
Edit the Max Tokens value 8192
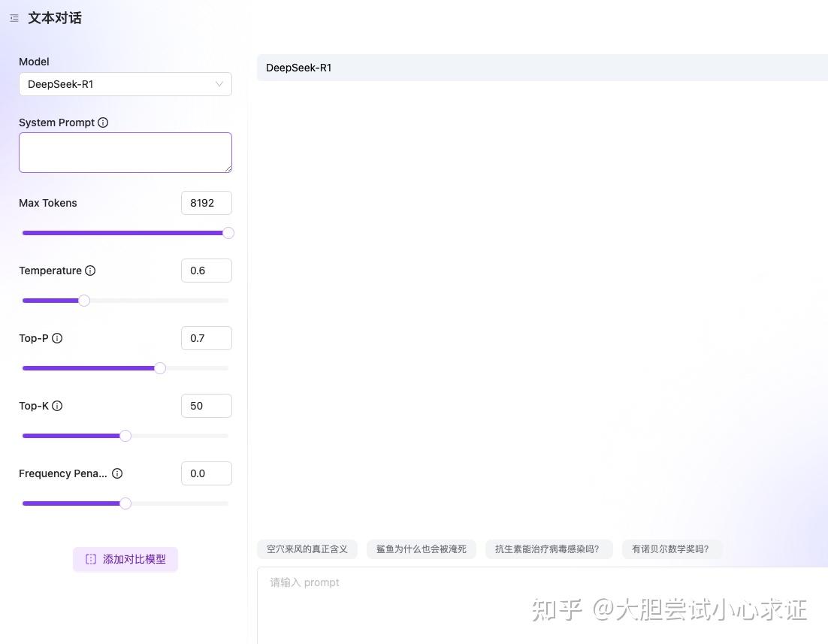pos(207,203)
